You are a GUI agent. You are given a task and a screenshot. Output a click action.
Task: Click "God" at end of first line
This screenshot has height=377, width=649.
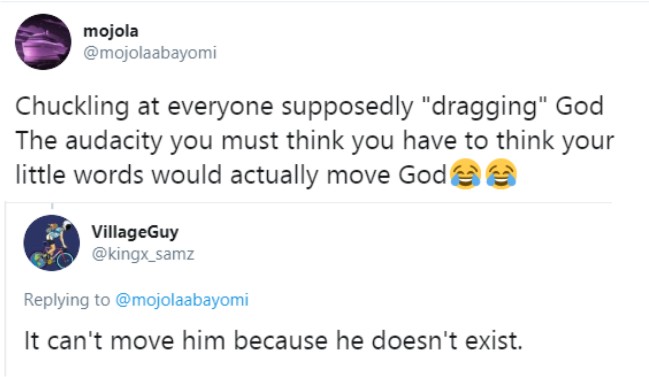coord(579,106)
